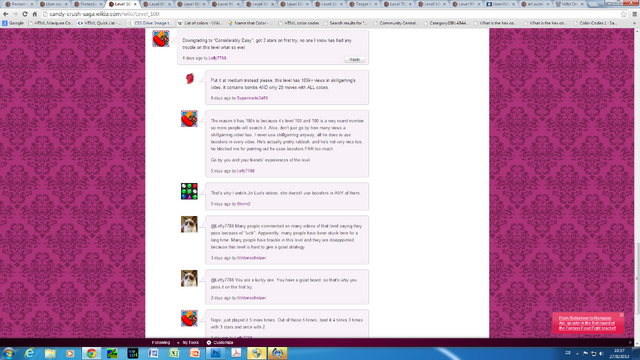This screenshot has height=360, width=640.
Task: Open Color Codes 1 bookmark
Action: pyautogui.click(x=596, y=23)
